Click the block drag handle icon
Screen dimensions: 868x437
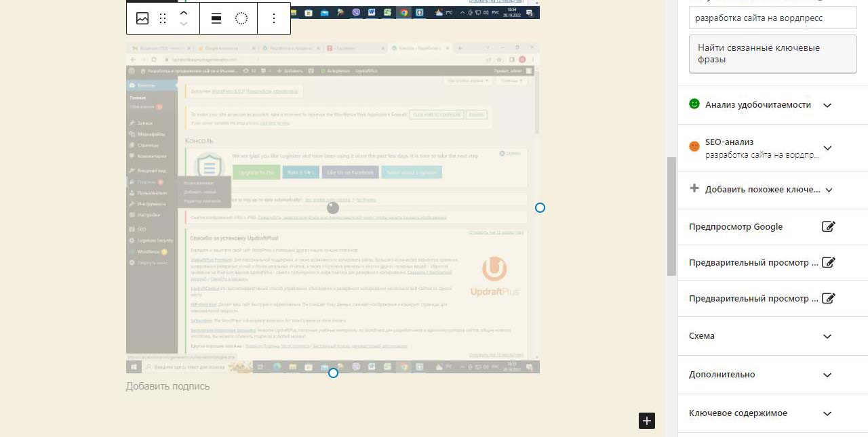[163, 18]
